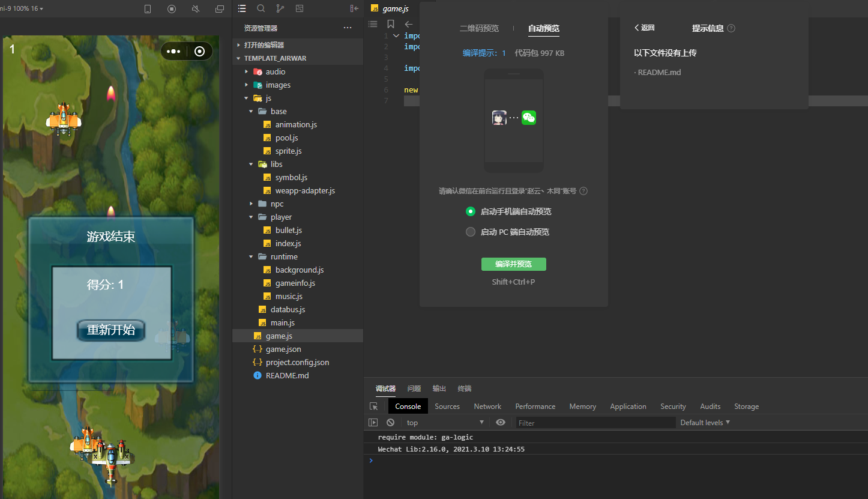The height and width of the screenshot is (499, 868).
Task: Switch to the Sources devtools tab
Action: tap(447, 407)
